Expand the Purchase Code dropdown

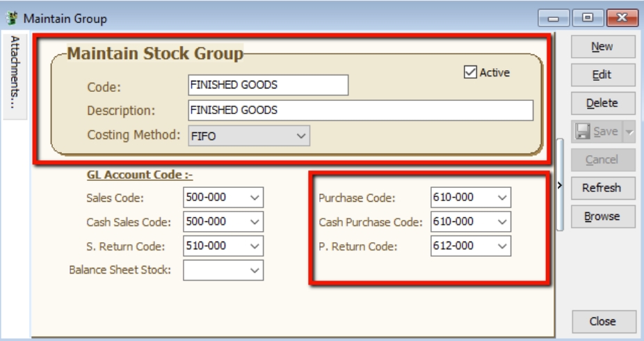point(503,198)
